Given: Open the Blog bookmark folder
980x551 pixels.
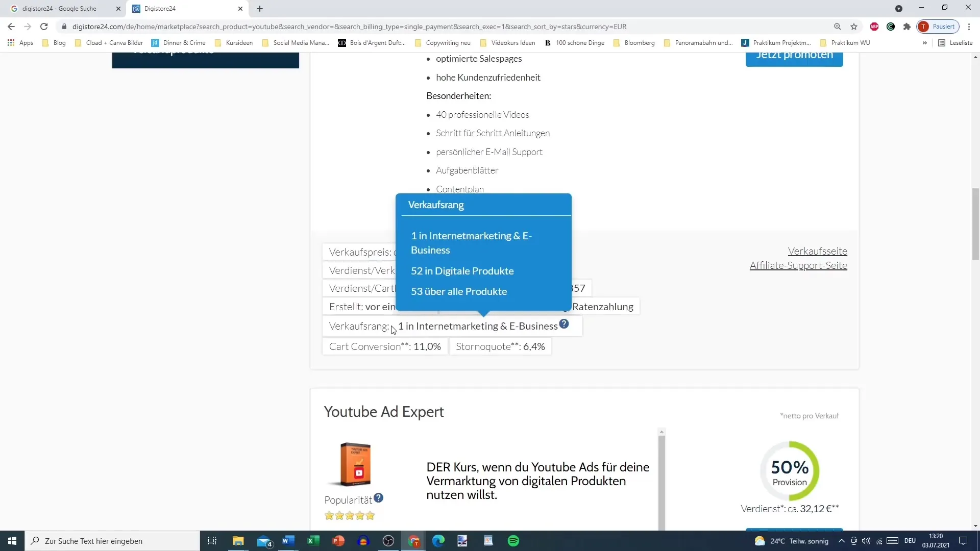Looking at the screenshot, I should click(x=54, y=43).
